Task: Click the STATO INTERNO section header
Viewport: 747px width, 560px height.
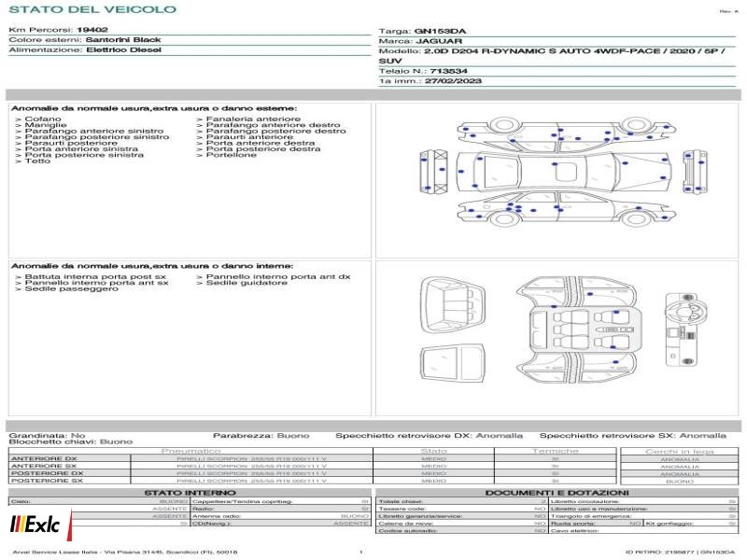Action: click(x=190, y=493)
